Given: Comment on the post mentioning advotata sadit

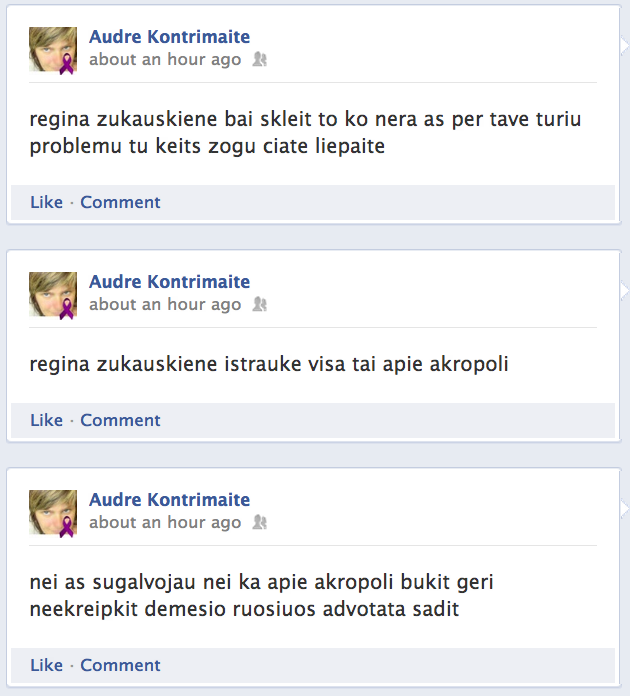Looking at the screenshot, I should (120, 665).
